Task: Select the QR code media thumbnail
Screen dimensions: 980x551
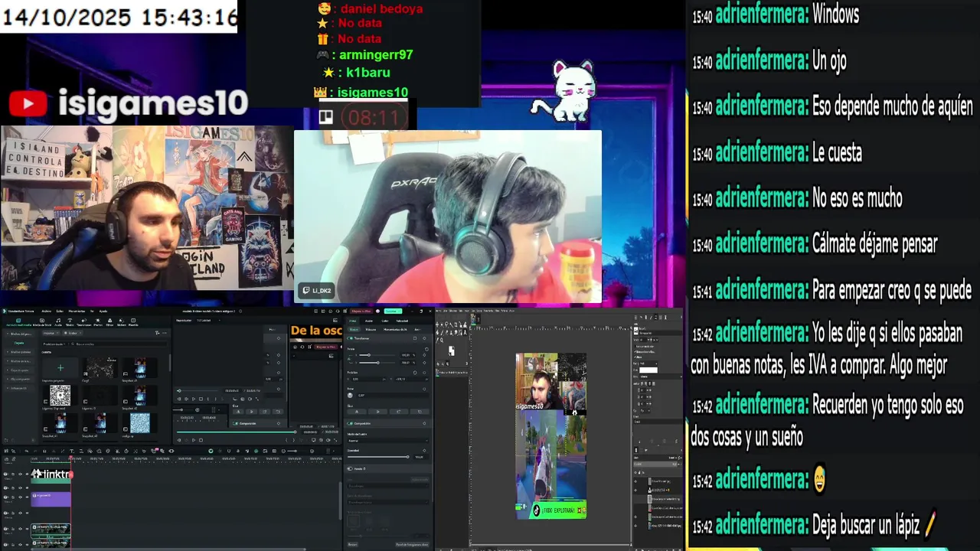Action: coord(60,395)
